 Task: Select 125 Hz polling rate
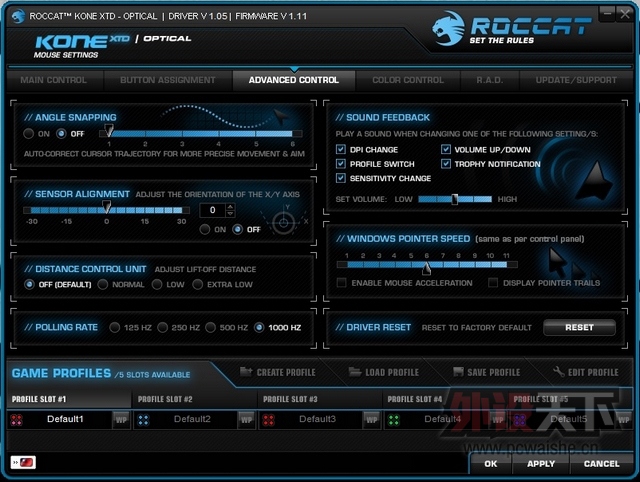click(x=115, y=327)
